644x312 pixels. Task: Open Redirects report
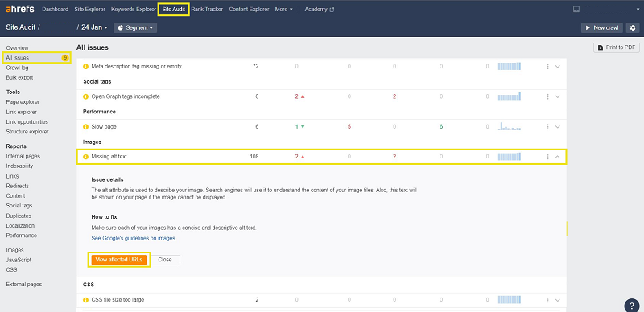(17, 186)
